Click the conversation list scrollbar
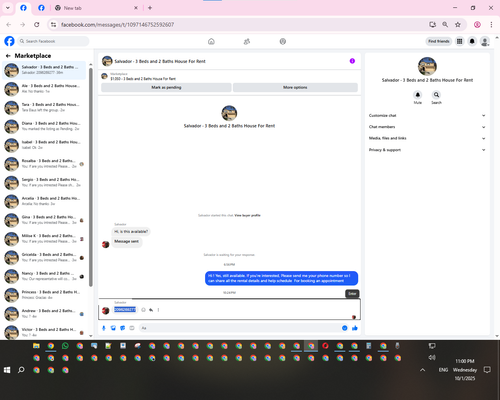500x400 pixels. (91, 177)
